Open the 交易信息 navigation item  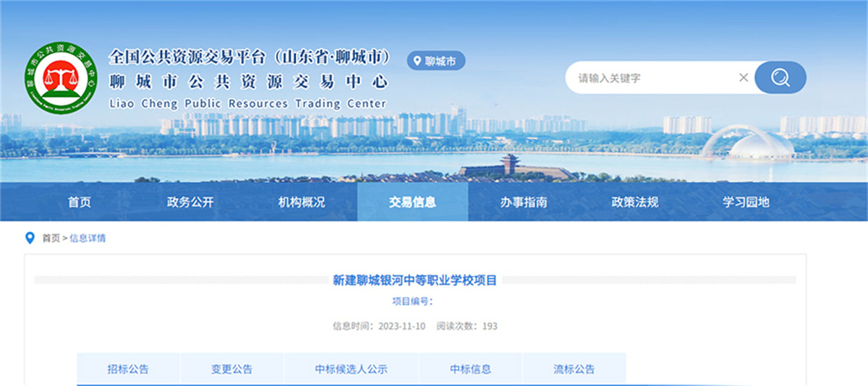tap(412, 202)
